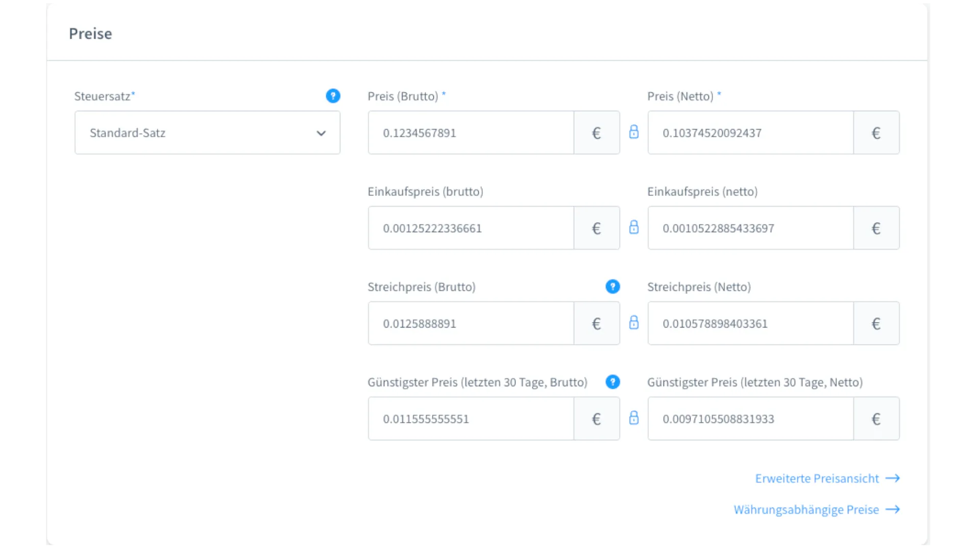Unlock the Preis brutto-netto link
The image size is (980, 551).
click(x=634, y=132)
